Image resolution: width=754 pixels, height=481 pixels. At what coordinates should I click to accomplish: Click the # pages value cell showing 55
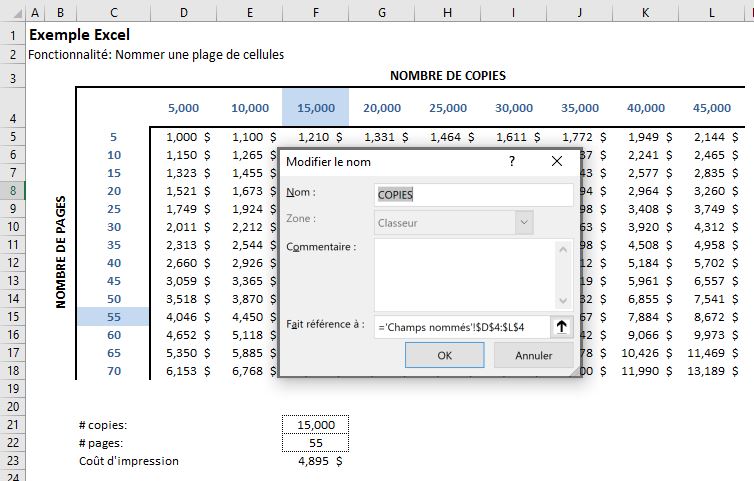[x=315, y=443]
